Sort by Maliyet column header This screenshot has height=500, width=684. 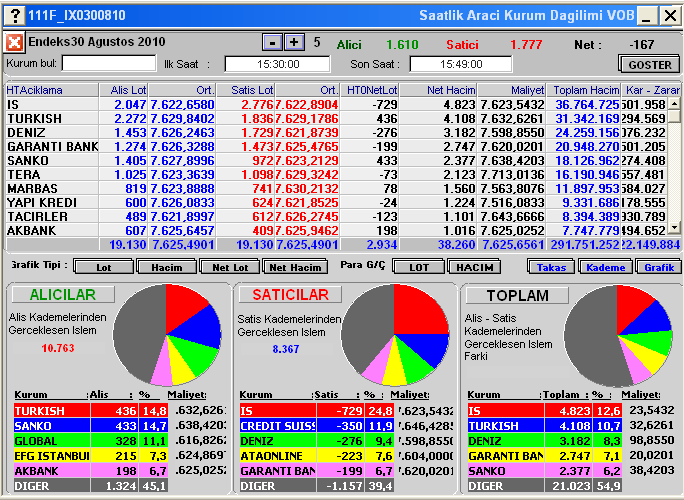tap(512, 90)
